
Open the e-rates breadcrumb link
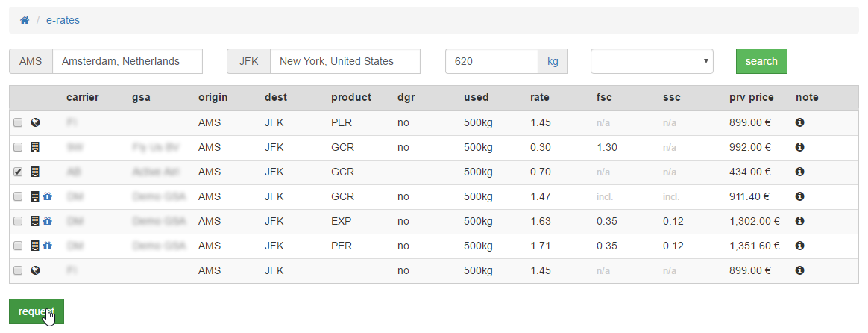coord(63,20)
